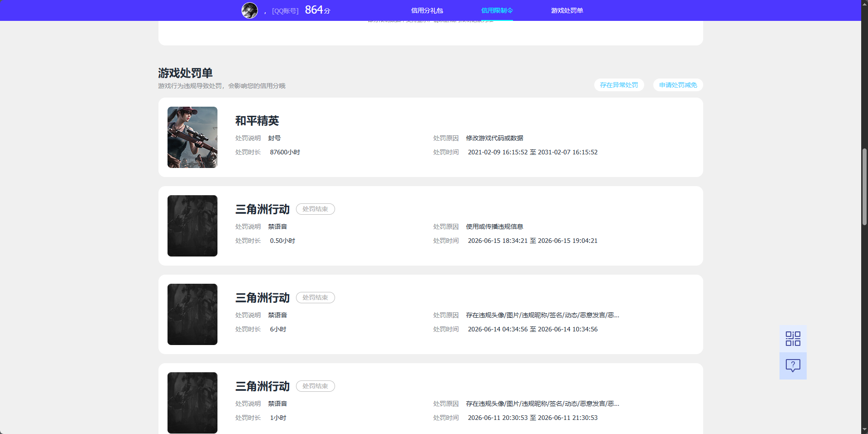The image size is (868, 434).
Task: Click the 游戏处罚单 section heading
Action: [x=185, y=73]
